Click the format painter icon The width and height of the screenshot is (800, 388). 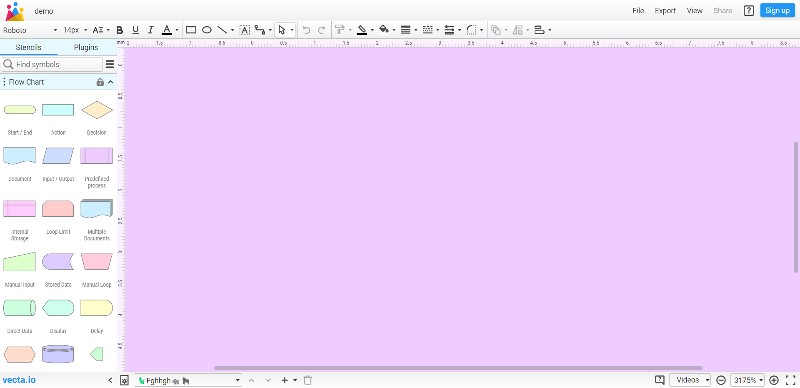(340, 30)
